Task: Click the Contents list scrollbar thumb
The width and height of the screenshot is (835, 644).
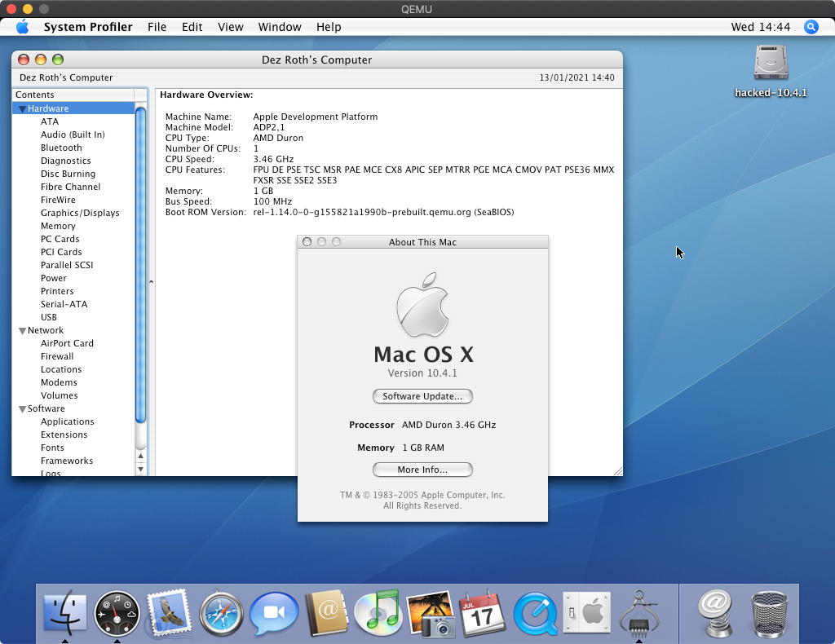Action: tap(140, 265)
